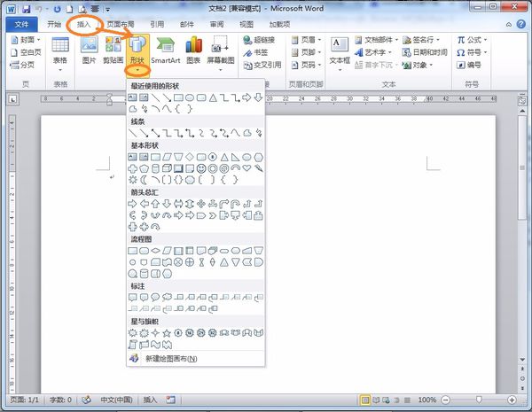The image size is (532, 412).
Task: Click the 100% zoom level button
Action: click(x=426, y=400)
